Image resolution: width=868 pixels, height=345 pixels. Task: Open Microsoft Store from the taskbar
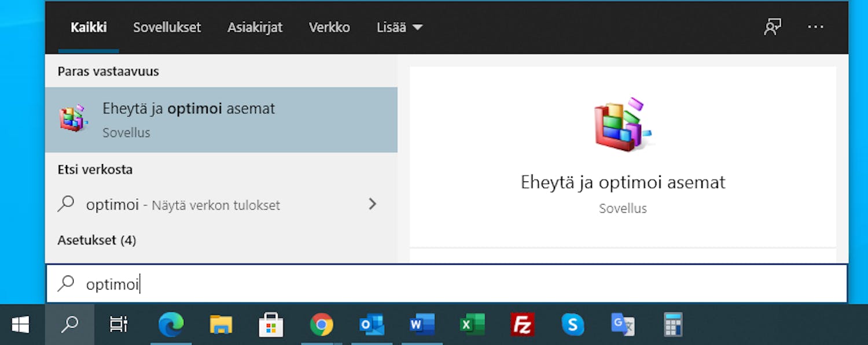point(271,325)
